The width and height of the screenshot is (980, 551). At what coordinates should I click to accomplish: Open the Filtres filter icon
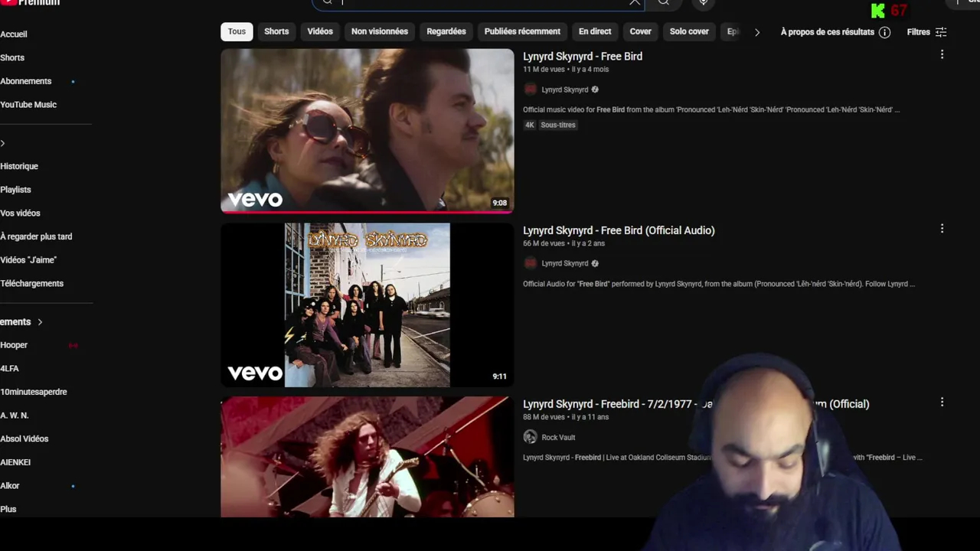click(941, 32)
